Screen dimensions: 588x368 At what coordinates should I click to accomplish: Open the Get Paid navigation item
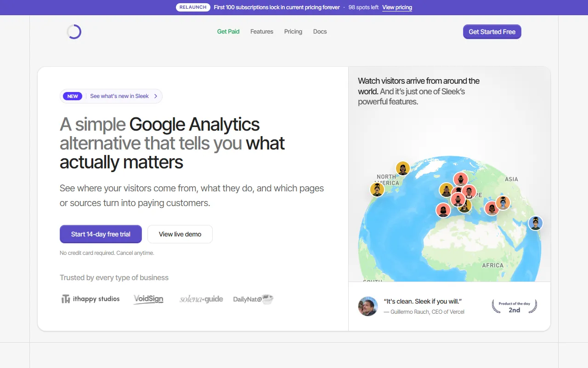tap(228, 32)
